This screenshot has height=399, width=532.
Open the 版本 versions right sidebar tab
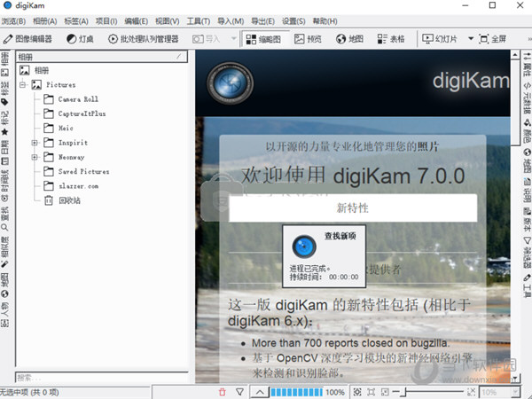(527, 220)
